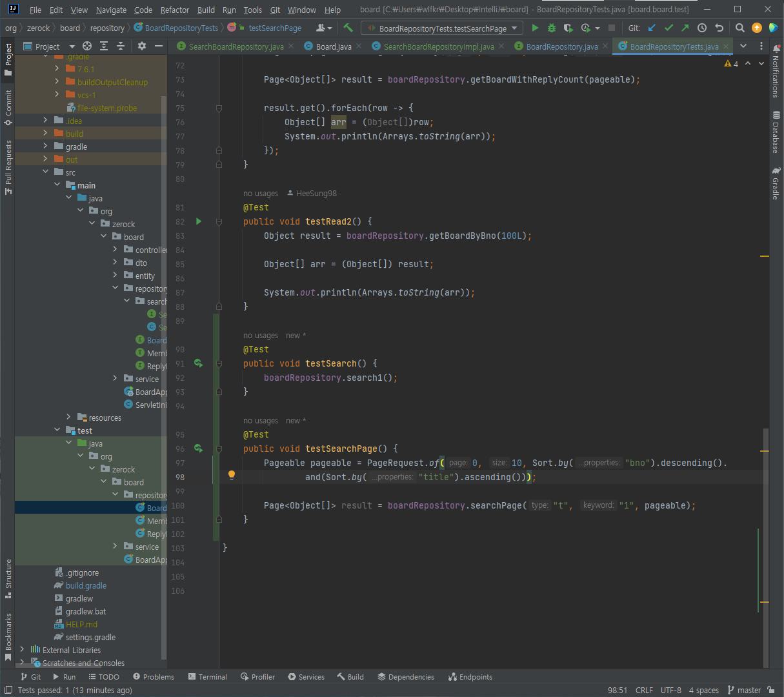The height and width of the screenshot is (697, 784).
Task: Open the Problems tool window
Action: tap(154, 677)
